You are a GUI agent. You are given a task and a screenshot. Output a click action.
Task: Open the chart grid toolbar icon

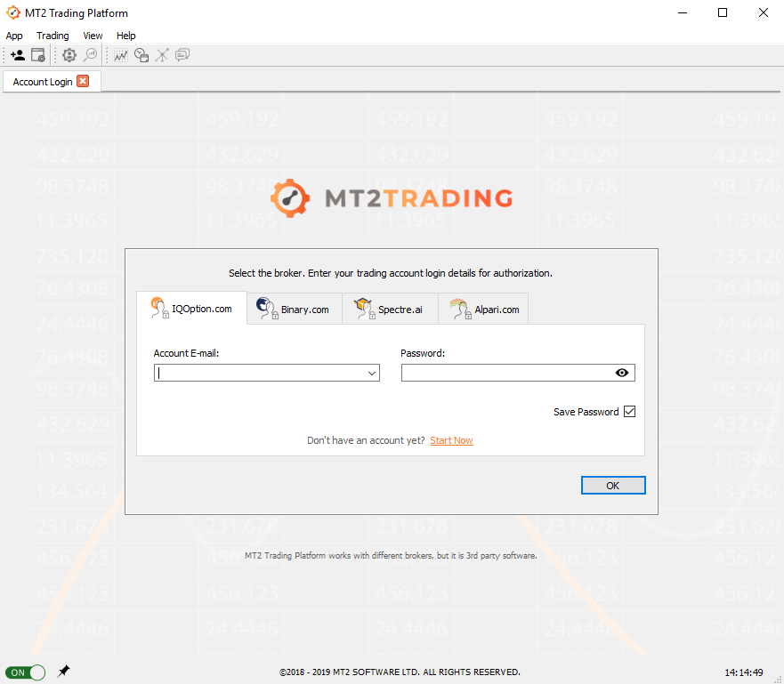click(x=121, y=55)
